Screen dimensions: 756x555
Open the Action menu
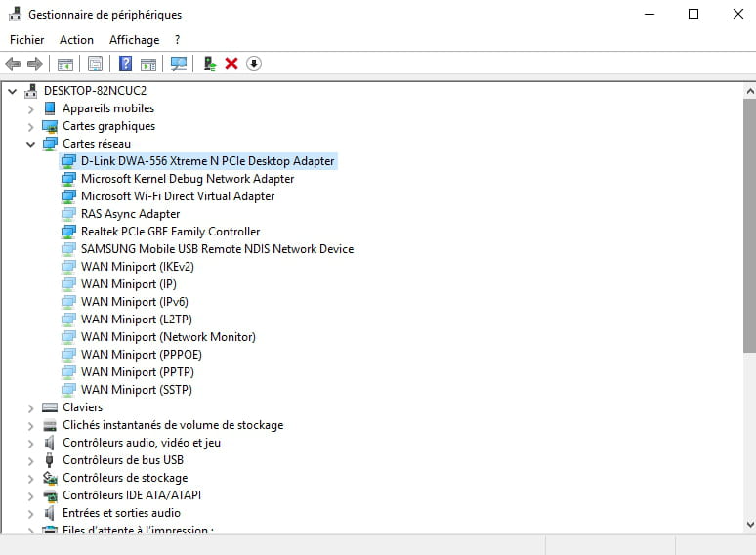tap(76, 39)
